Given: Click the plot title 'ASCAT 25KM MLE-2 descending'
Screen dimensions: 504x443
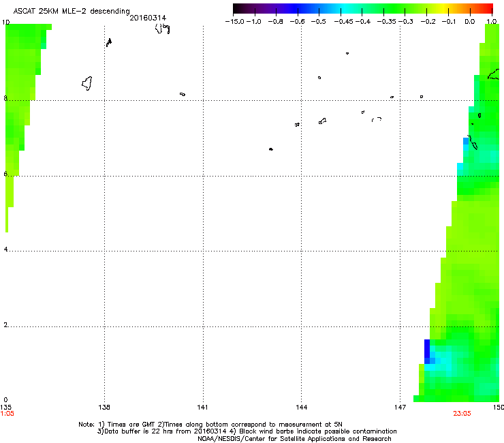Looking at the screenshot, I should pos(72,11).
